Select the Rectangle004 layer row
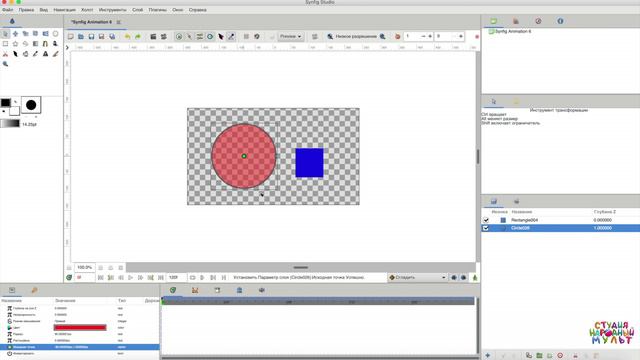Screen dimensions: 640x360 [x=561, y=220]
